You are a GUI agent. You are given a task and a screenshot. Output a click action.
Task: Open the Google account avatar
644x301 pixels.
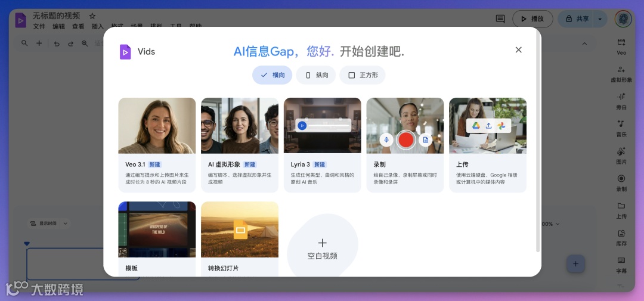point(623,19)
